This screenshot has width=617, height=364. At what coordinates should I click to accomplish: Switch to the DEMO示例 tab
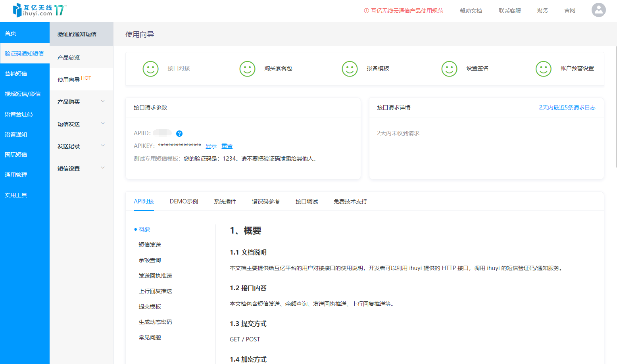(x=184, y=201)
